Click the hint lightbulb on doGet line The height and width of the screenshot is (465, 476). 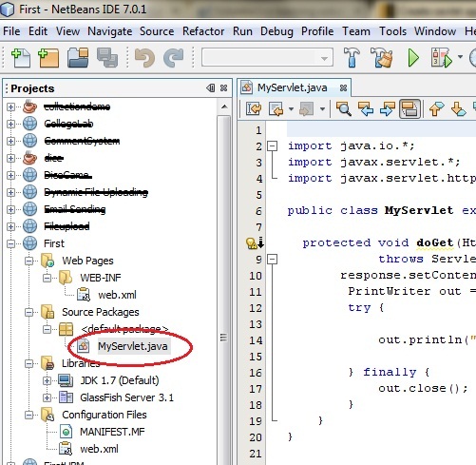coord(251,243)
